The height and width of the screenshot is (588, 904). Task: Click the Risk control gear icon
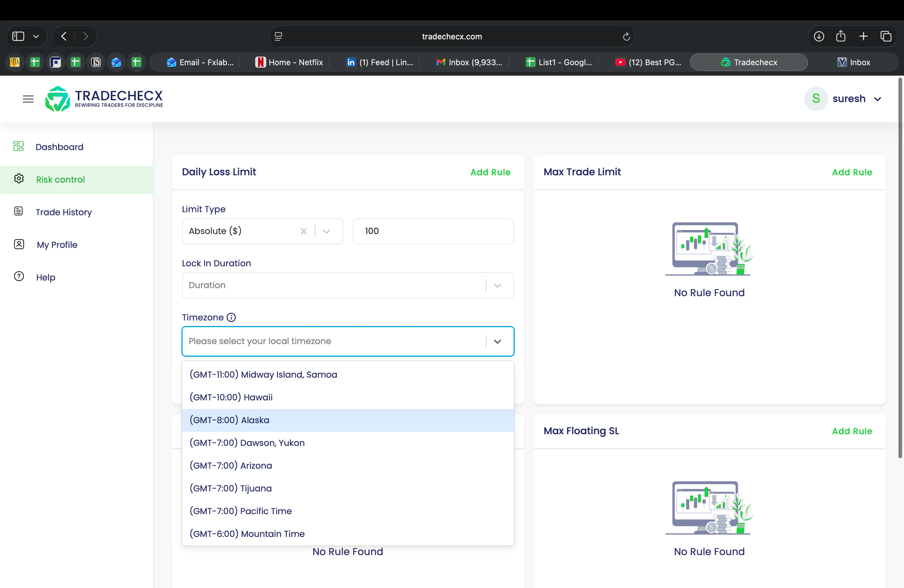pos(19,179)
